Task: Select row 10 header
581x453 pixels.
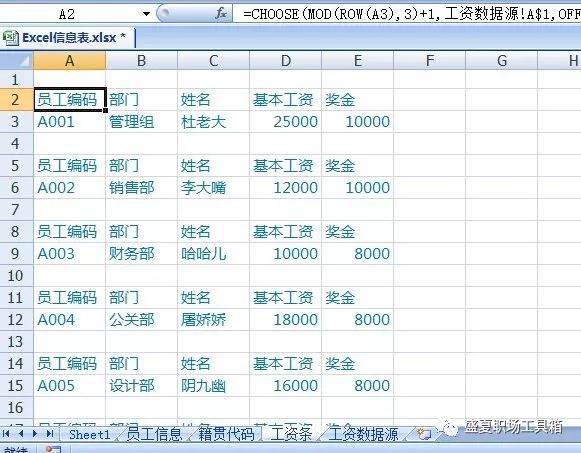Action: (17, 275)
